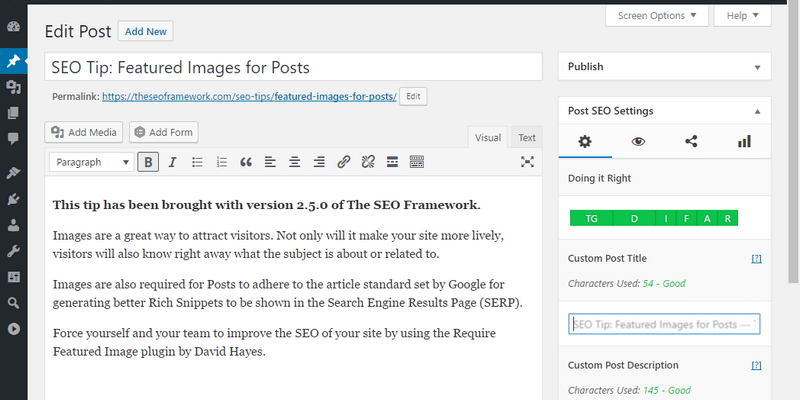Screen dimensions: 800x400
Task: Apply italic formatting
Action: click(x=172, y=162)
